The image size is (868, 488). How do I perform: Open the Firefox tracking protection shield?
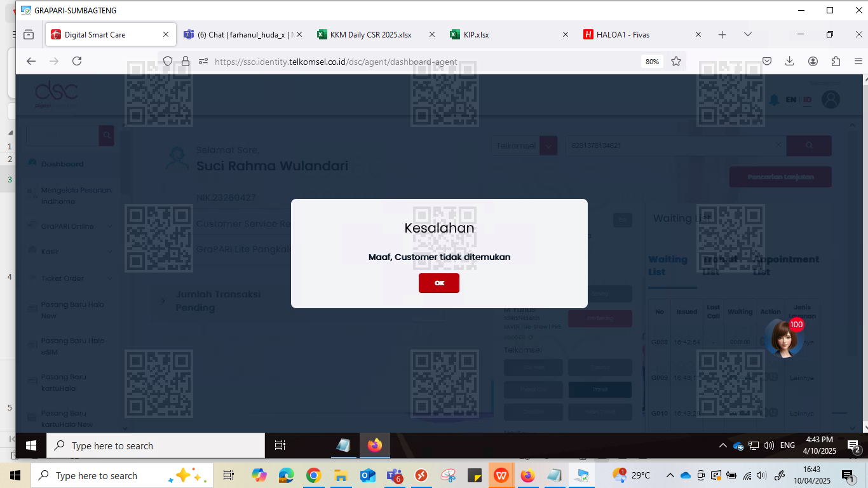tap(168, 61)
